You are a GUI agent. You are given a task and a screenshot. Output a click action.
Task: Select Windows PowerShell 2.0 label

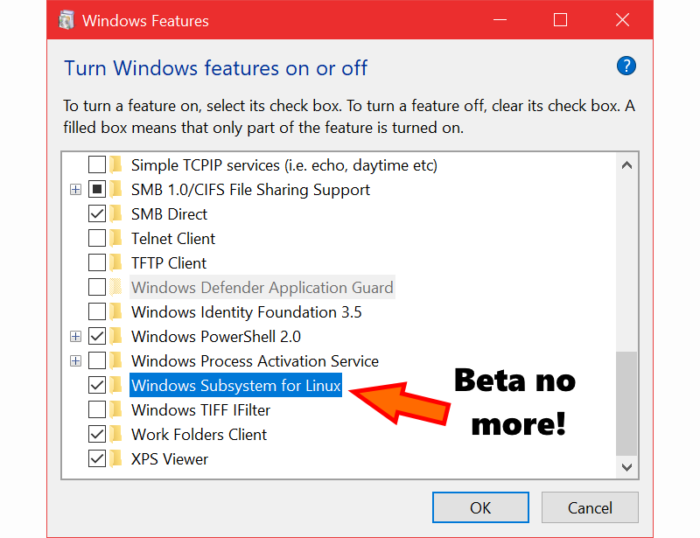[216, 336]
